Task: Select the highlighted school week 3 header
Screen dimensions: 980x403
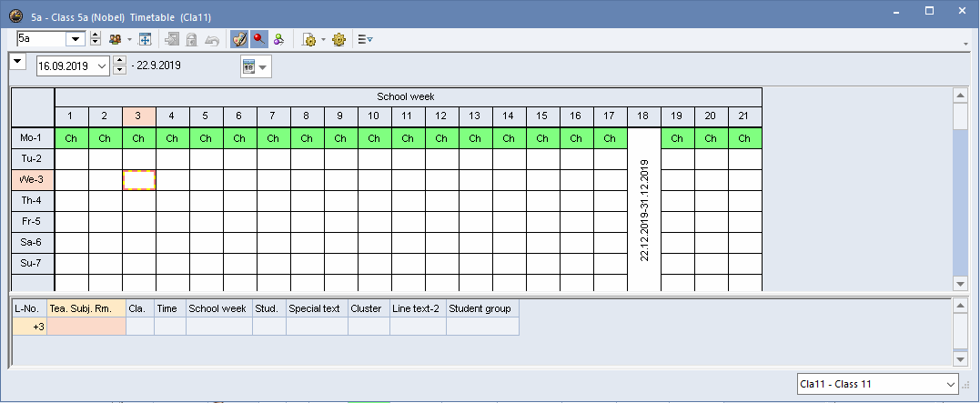Action: [x=138, y=116]
